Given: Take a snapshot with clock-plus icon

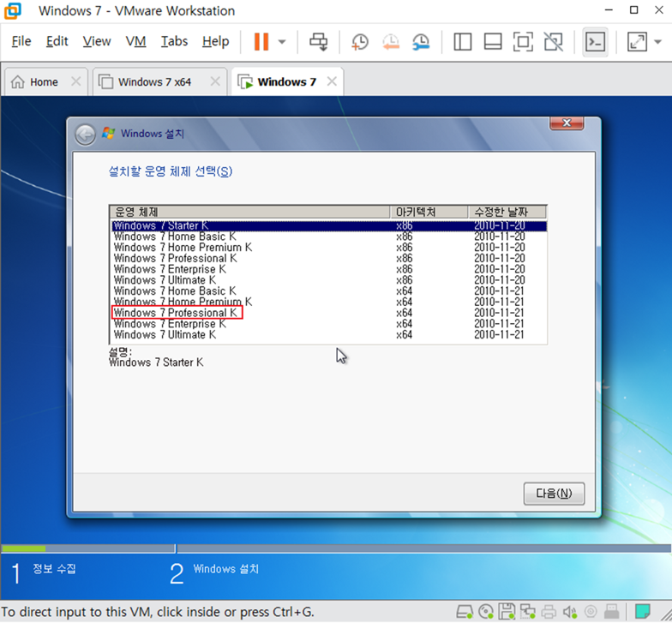Looking at the screenshot, I should [x=360, y=42].
